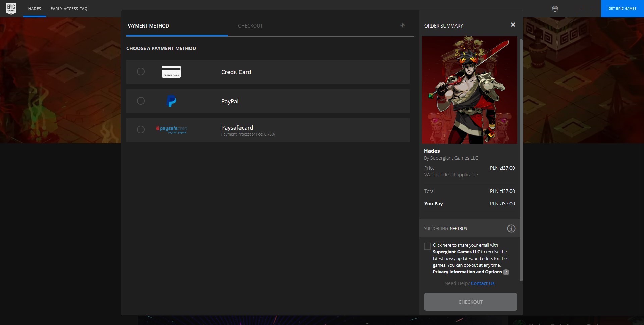Open the language globe menu

tap(555, 9)
